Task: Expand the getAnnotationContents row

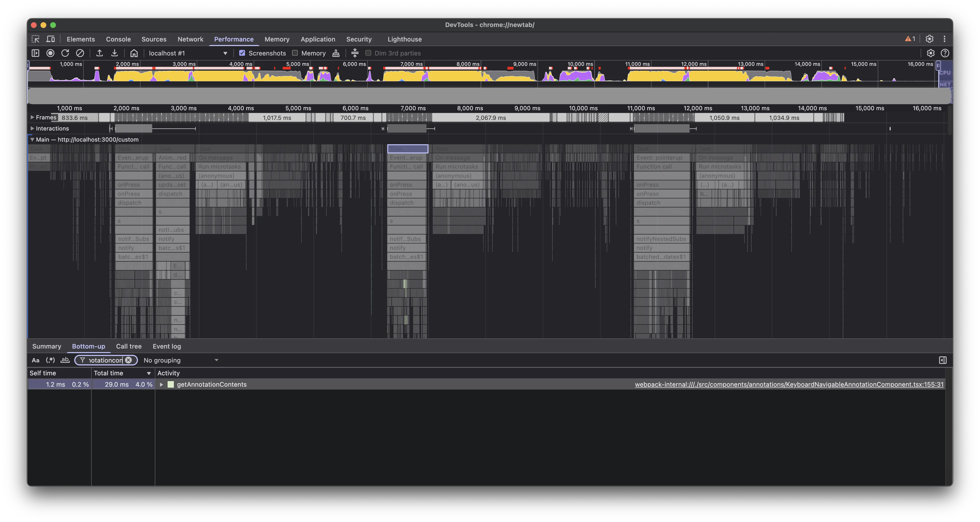Action: 161,385
